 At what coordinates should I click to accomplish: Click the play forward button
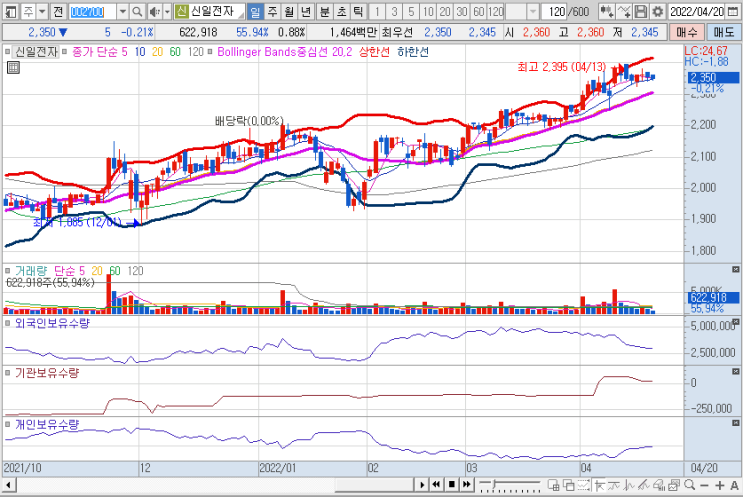coord(421,485)
